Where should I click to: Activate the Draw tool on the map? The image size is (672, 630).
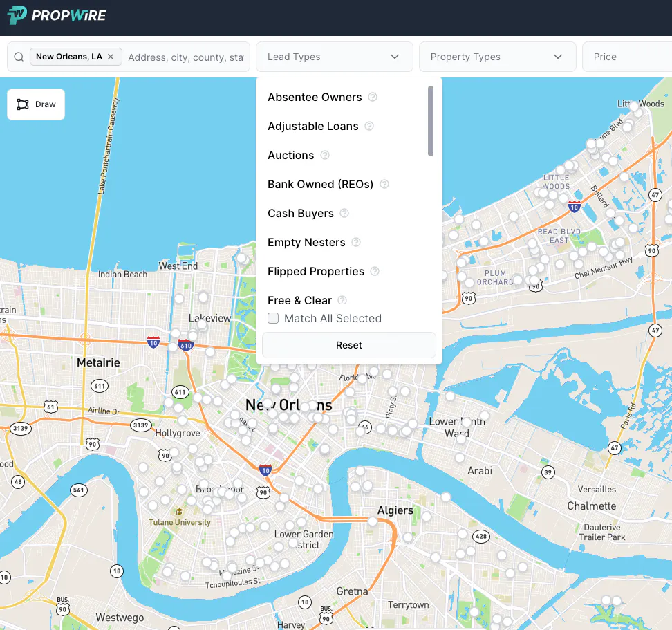coord(35,104)
